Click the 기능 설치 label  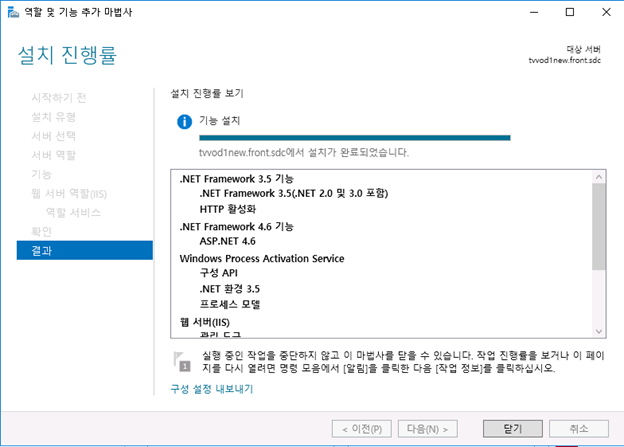pos(220,120)
